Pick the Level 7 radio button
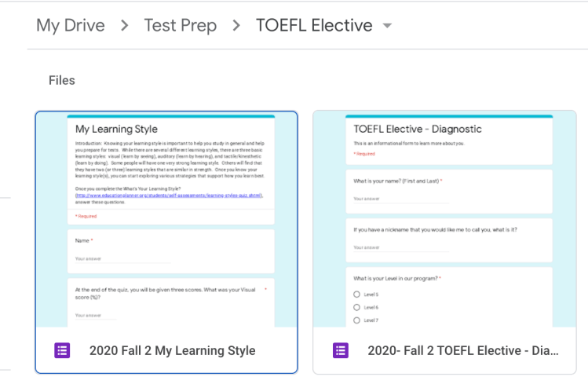This screenshot has width=588, height=384. tap(356, 320)
